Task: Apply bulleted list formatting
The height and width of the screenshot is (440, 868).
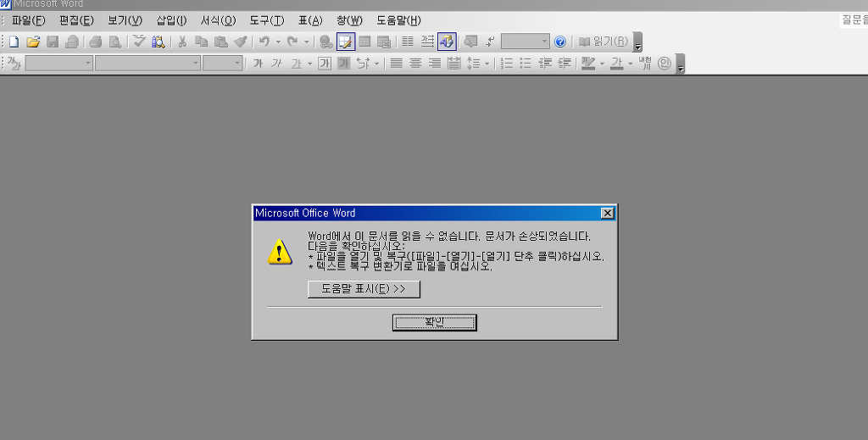Action: click(526, 64)
